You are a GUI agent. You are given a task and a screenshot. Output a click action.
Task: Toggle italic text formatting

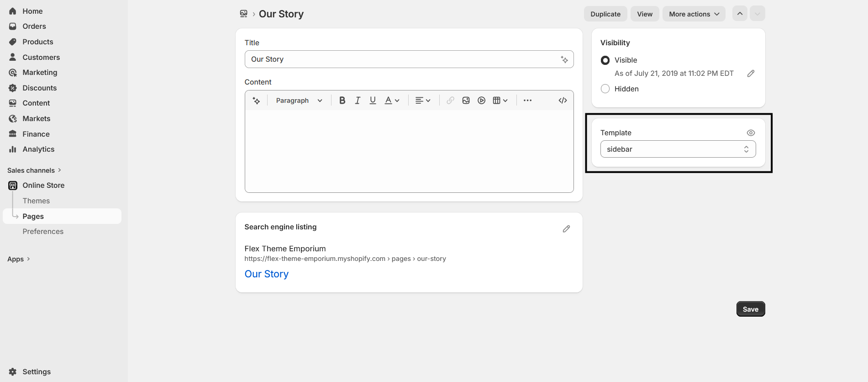pyautogui.click(x=358, y=101)
